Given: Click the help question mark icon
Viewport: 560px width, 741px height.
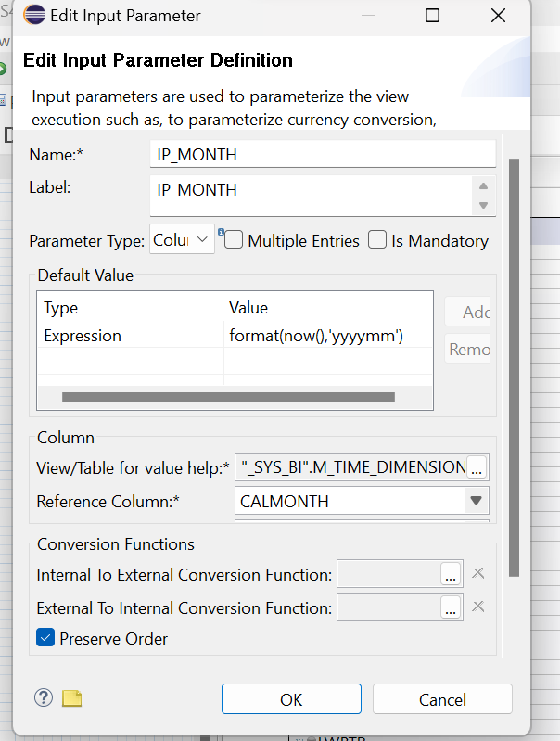Looking at the screenshot, I should [x=44, y=698].
